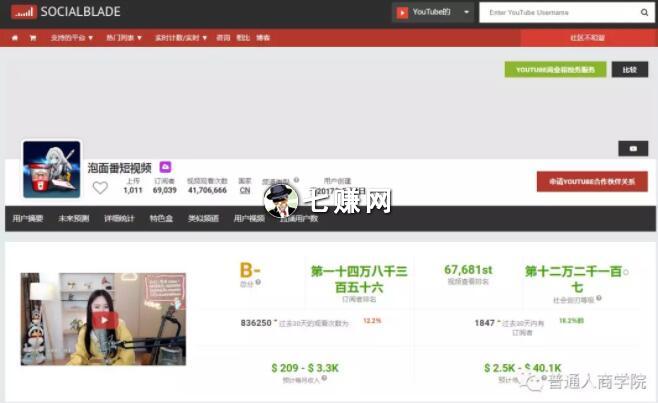This screenshot has height=403, width=658.
Task: Click the 1,011 uploads count
Action: point(133,190)
